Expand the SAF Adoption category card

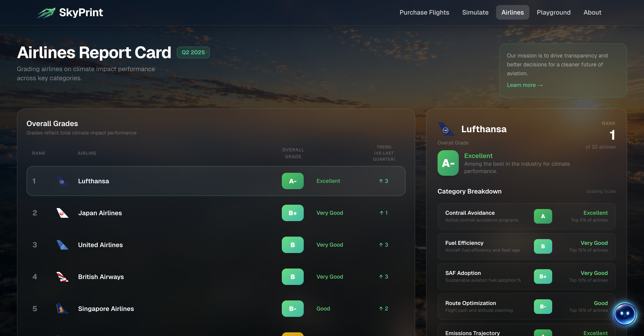pyautogui.click(x=526, y=276)
